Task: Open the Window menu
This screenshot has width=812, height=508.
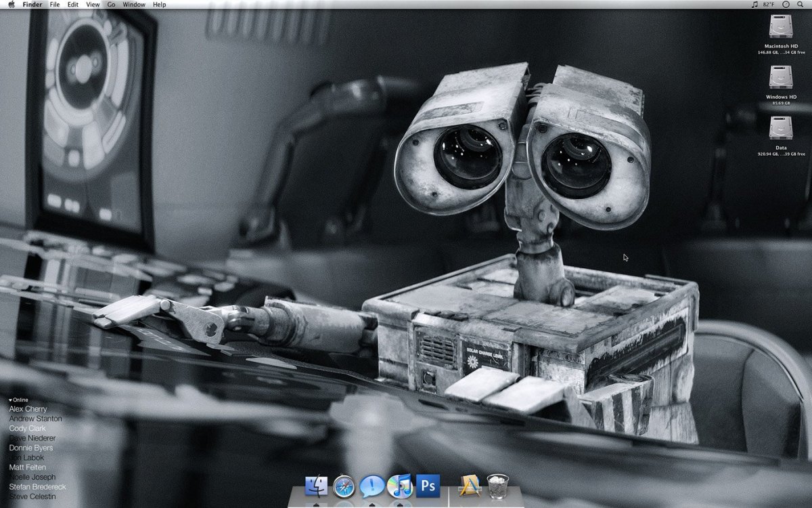Action: [134, 4]
